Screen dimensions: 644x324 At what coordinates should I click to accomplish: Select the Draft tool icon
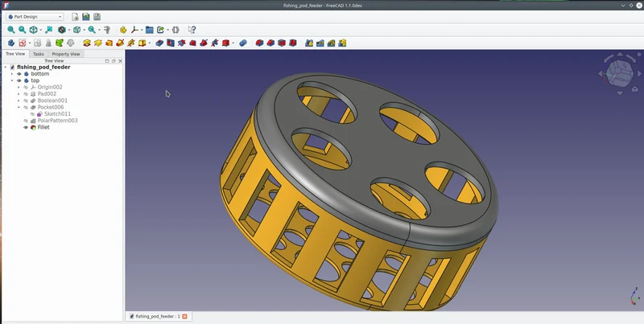(281, 43)
